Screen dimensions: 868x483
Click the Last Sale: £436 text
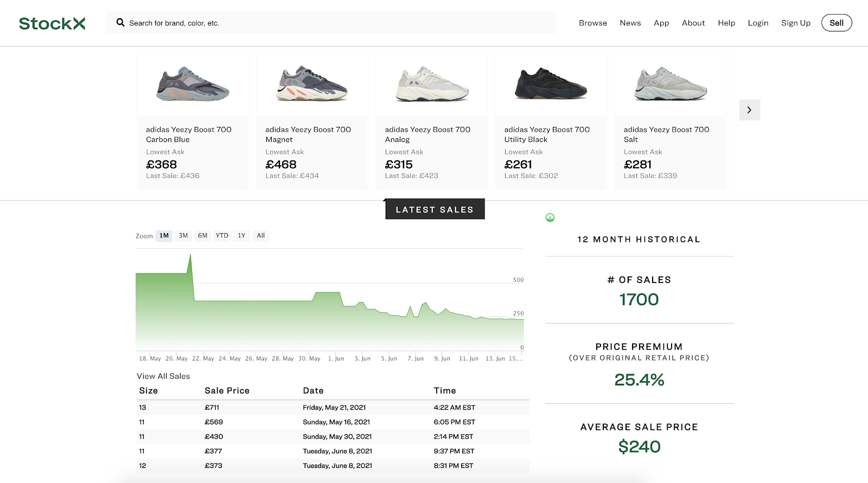coord(173,176)
